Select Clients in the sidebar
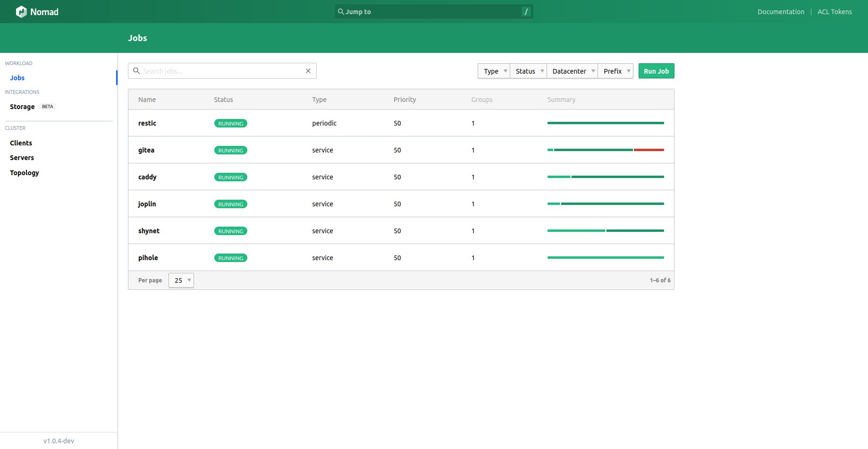The width and height of the screenshot is (868, 449). [x=21, y=143]
